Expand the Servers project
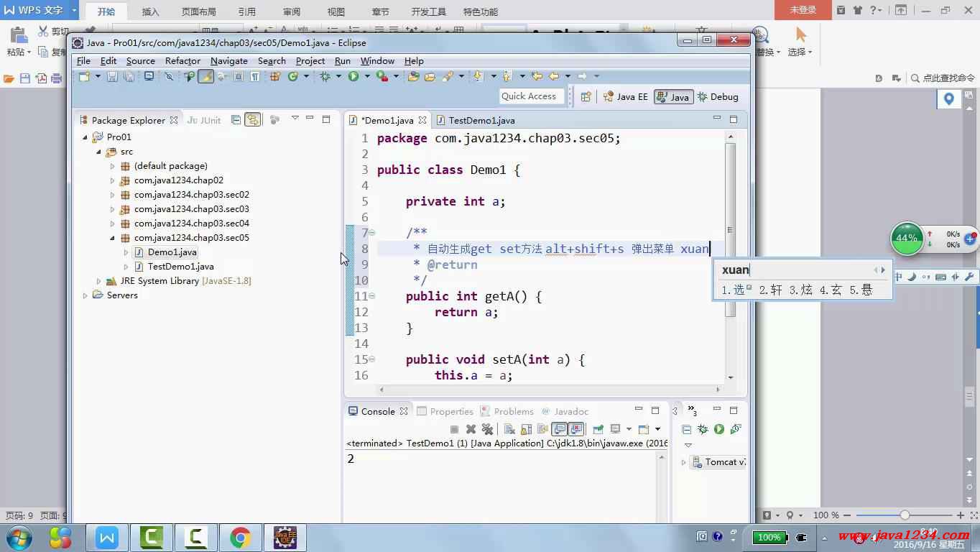980x552 pixels. [85, 295]
